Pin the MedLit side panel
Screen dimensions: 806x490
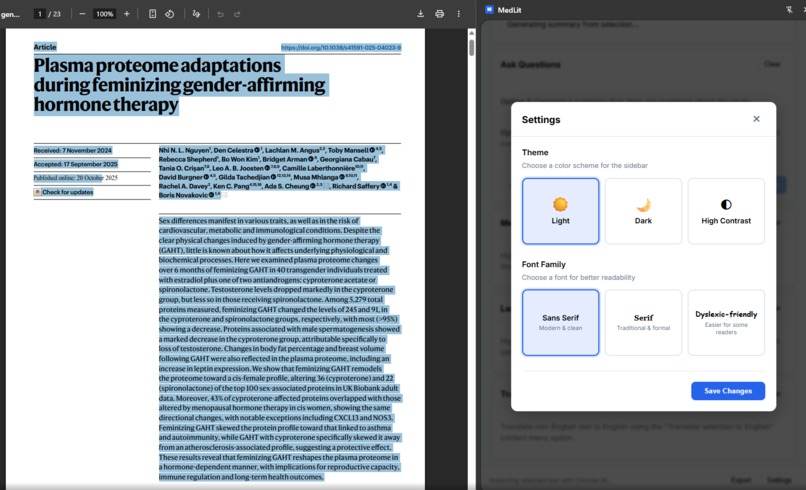pyautogui.click(x=789, y=9)
